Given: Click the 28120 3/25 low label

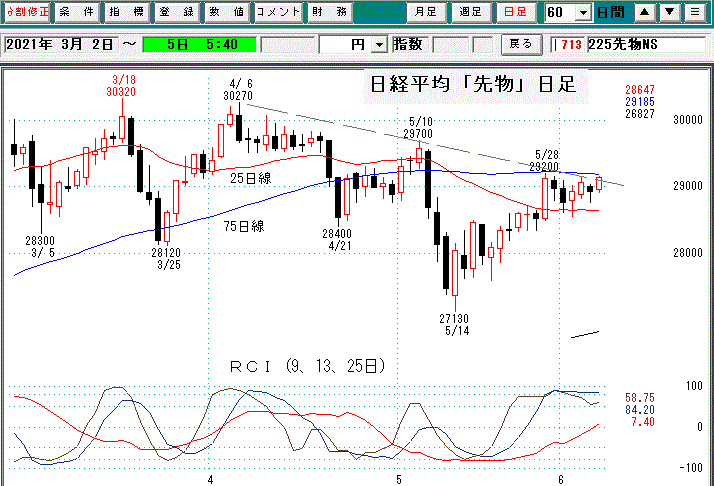Looking at the screenshot, I should (x=166, y=258).
